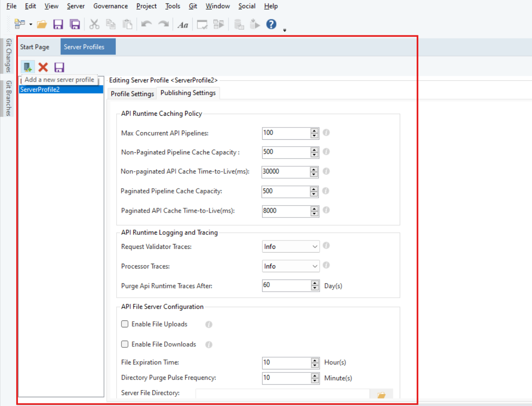This screenshot has height=406, width=532.
Task: Enable File Uploads checkbox
Action: [x=125, y=324]
